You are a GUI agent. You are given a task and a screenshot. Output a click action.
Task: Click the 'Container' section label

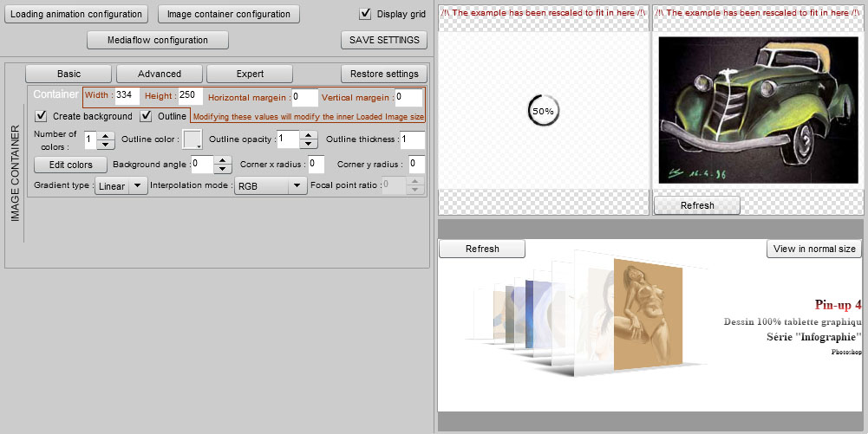pyautogui.click(x=55, y=94)
